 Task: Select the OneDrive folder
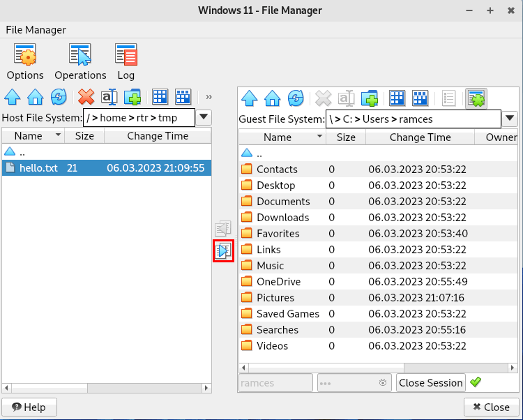378,281
